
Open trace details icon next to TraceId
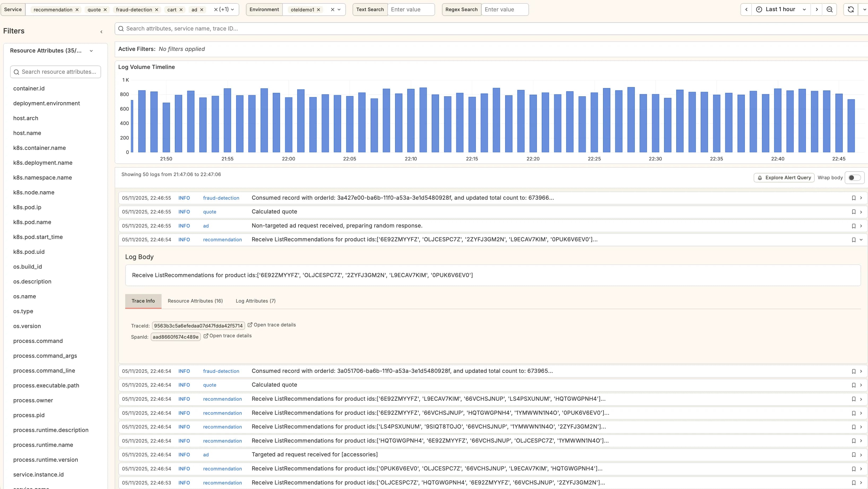pyautogui.click(x=250, y=325)
